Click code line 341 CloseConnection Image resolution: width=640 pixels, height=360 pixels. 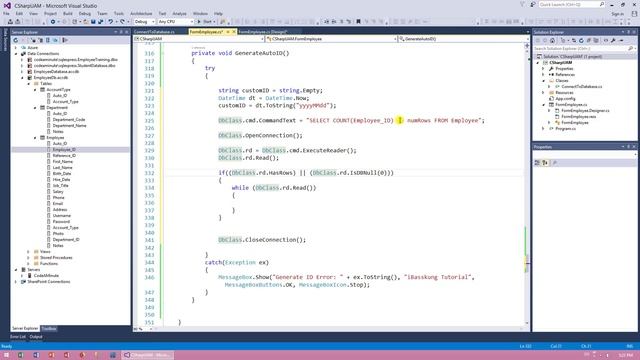click(262, 240)
